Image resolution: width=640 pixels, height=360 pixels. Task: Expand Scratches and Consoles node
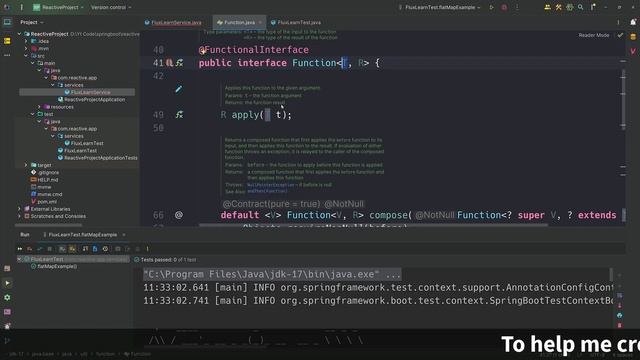point(19,216)
